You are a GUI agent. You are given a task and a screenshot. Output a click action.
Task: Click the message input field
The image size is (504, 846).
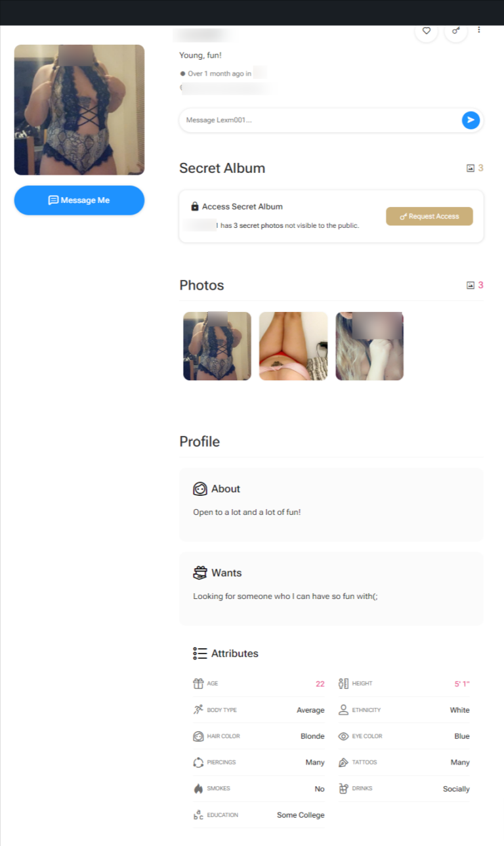click(320, 120)
